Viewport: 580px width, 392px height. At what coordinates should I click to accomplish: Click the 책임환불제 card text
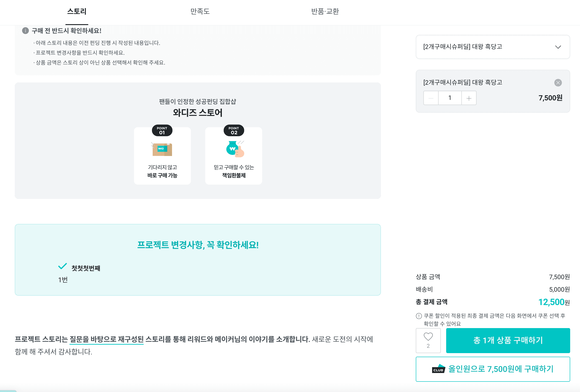[x=234, y=175]
